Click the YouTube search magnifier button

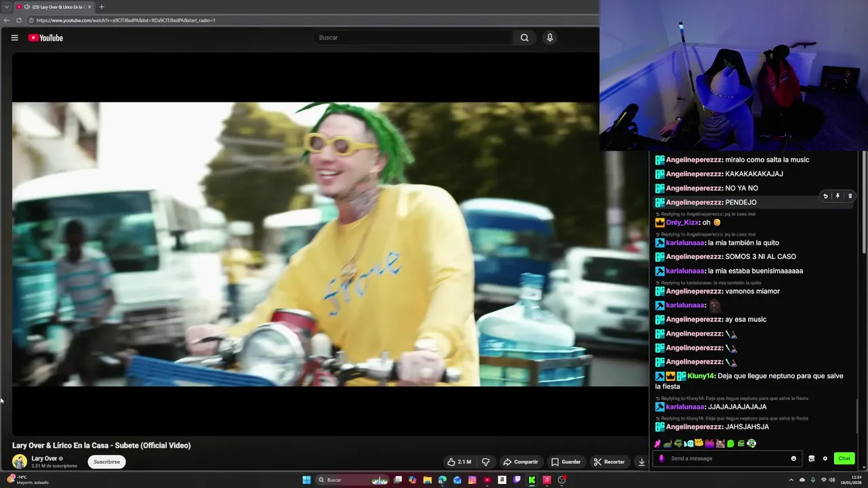point(524,38)
